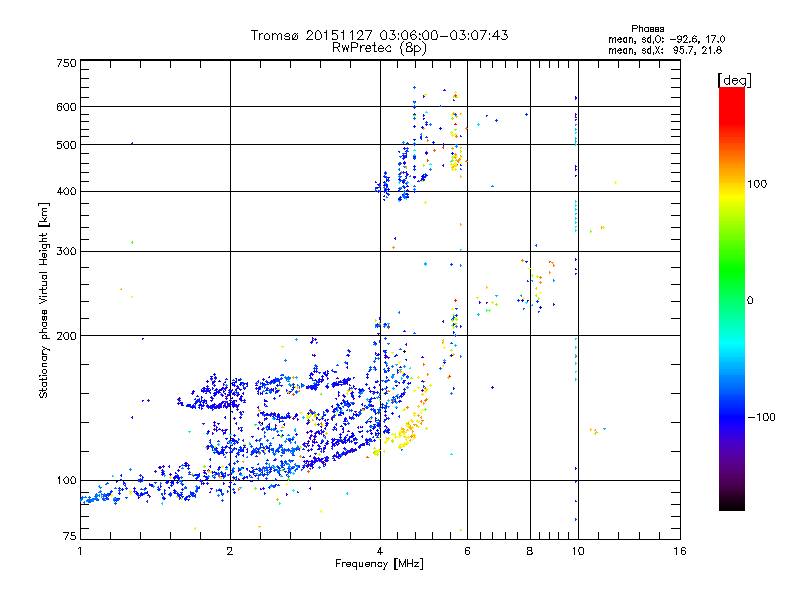Click the y-axis tick label '75'

pyautogui.click(x=69, y=536)
